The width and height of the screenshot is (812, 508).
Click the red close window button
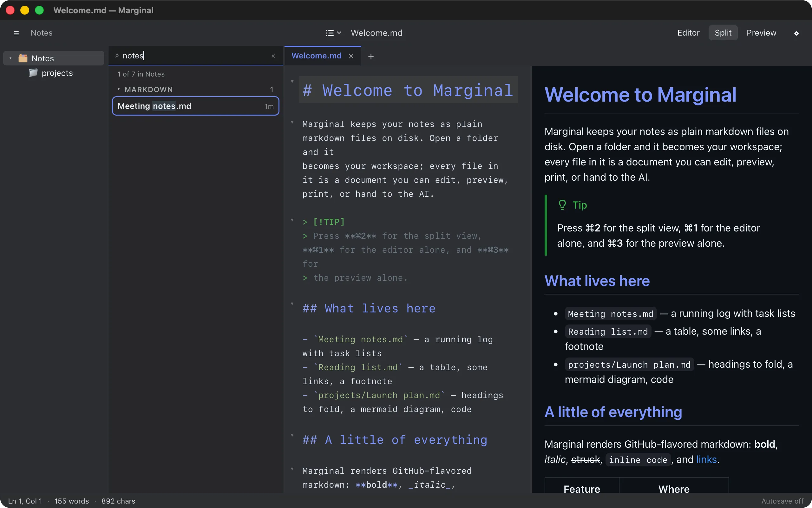click(10, 10)
